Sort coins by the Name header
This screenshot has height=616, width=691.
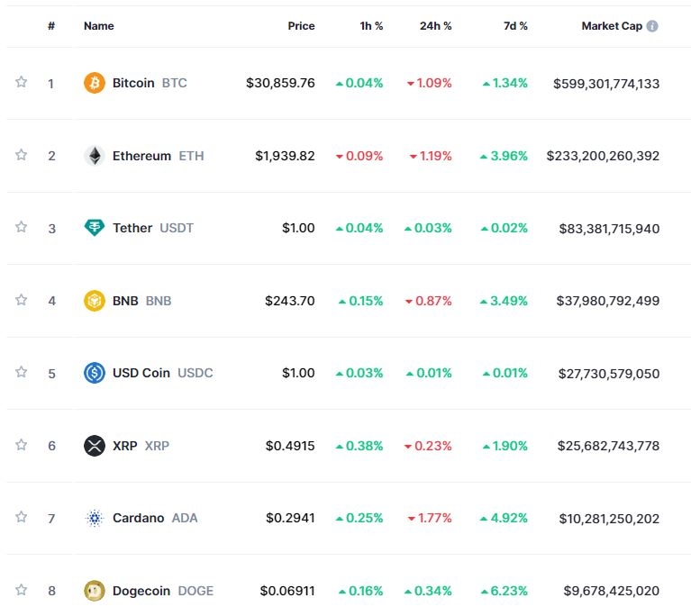99,26
